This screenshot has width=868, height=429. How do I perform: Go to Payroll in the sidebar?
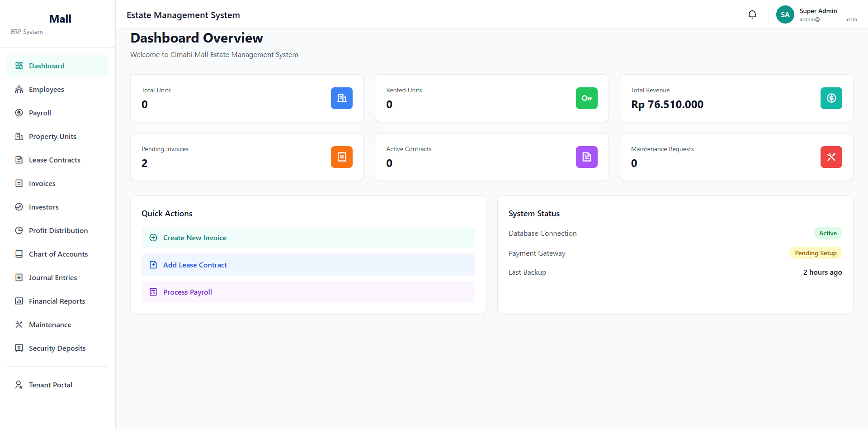40,113
